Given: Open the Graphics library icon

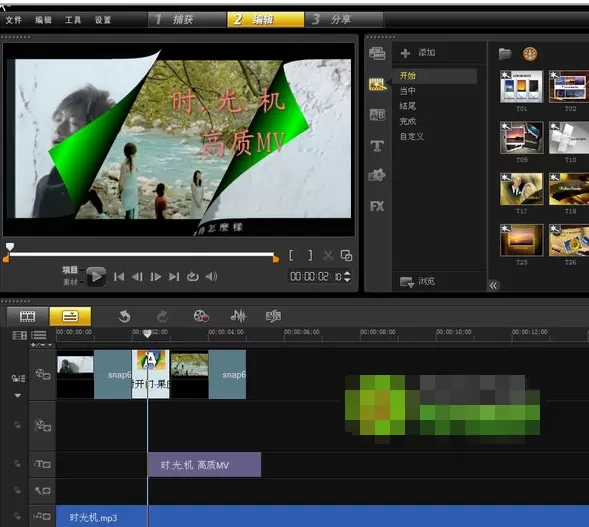Looking at the screenshot, I should (x=377, y=175).
